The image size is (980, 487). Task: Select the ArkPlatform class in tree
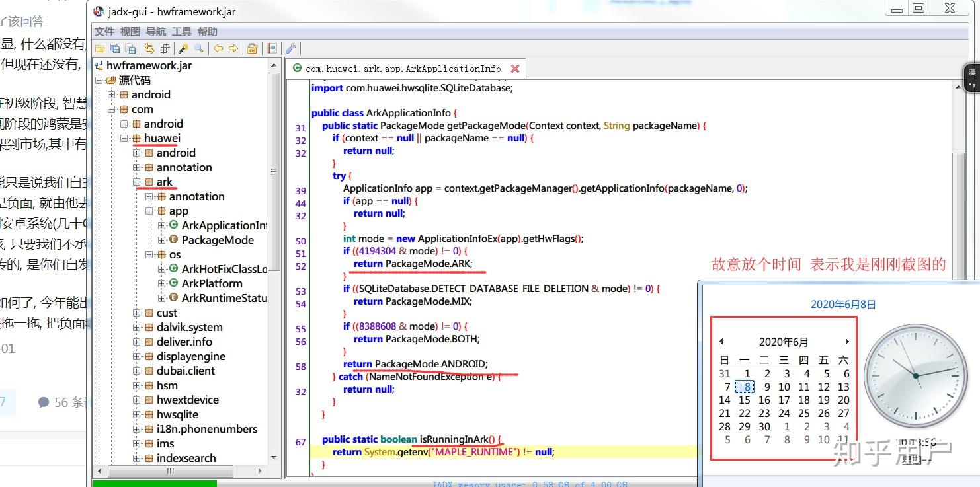[x=212, y=283]
